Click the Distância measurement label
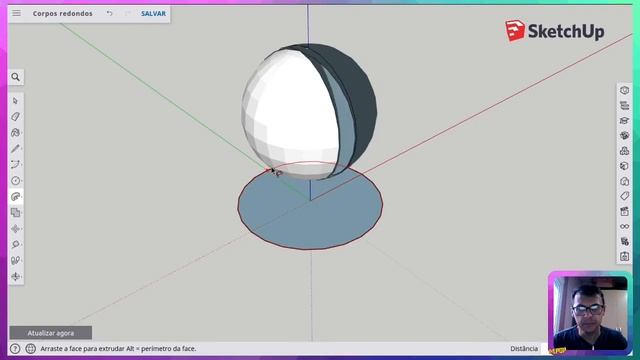640x360 pixels. [x=524, y=349]
